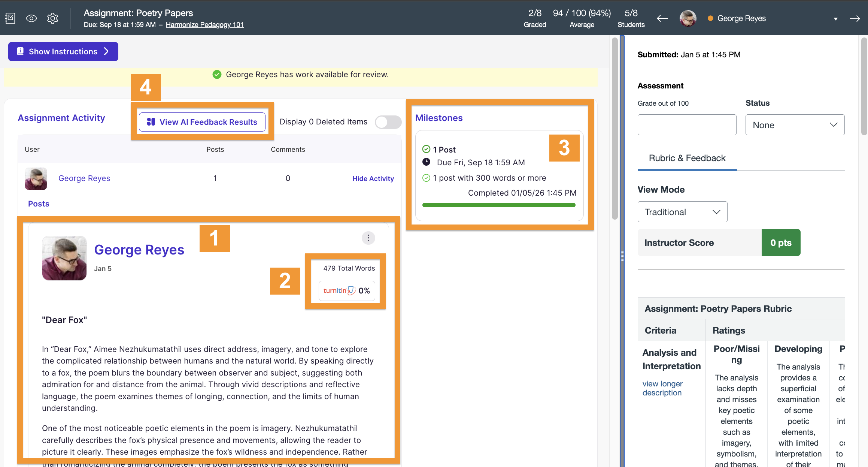Click view longer description link
Screen dimensions: 868x467
(x=662, y=388)
